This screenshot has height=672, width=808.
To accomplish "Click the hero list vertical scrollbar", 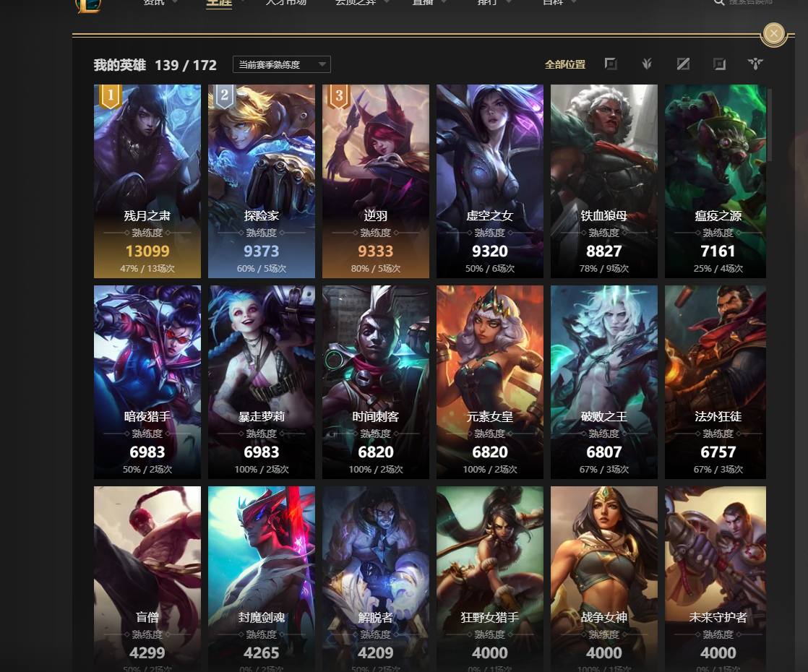I will pos(770,125).
